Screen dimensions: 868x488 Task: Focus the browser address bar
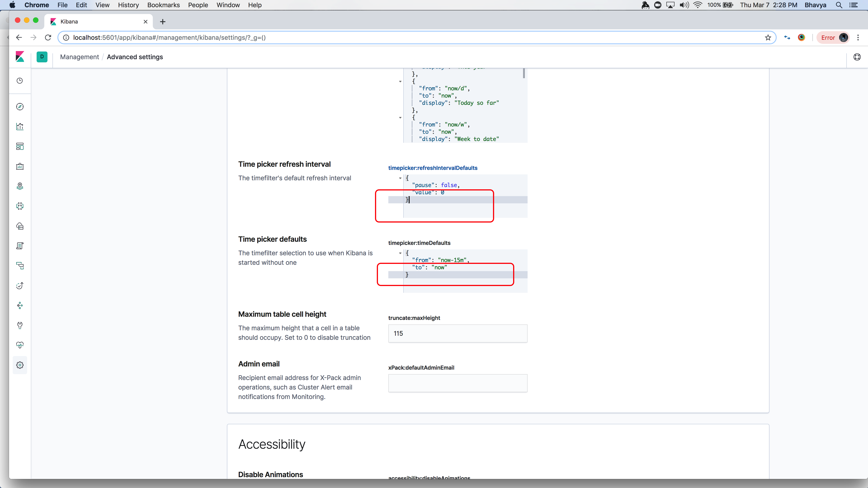tap(417, 37)
